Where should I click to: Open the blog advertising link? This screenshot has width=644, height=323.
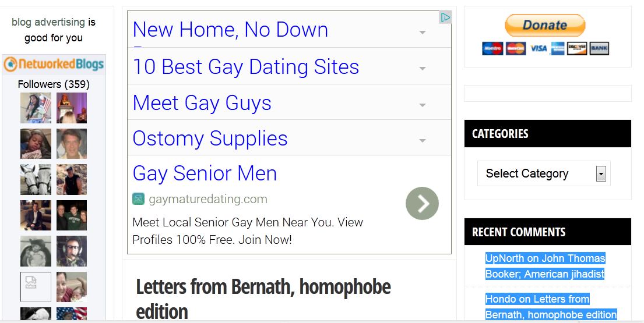[48, 22]
